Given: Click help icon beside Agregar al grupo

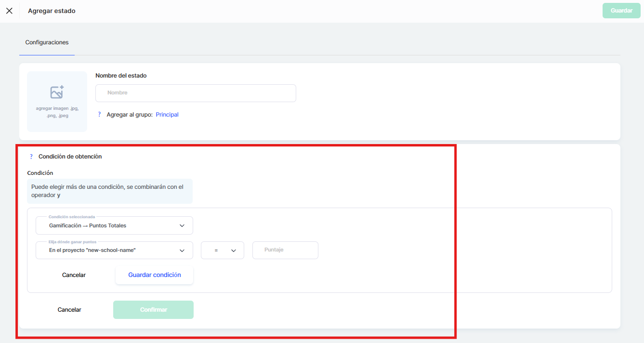Looking at the screenshot, I should point(100,115).
